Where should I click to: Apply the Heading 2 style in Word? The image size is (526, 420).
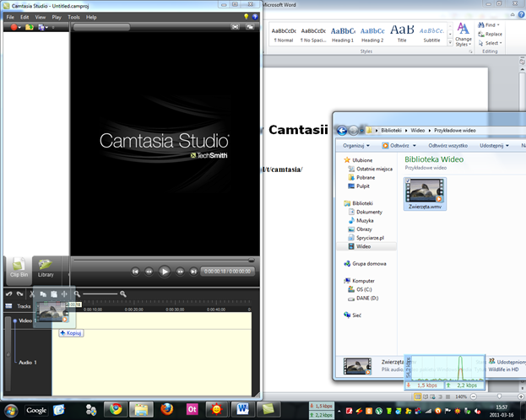(x=372, y=35)
